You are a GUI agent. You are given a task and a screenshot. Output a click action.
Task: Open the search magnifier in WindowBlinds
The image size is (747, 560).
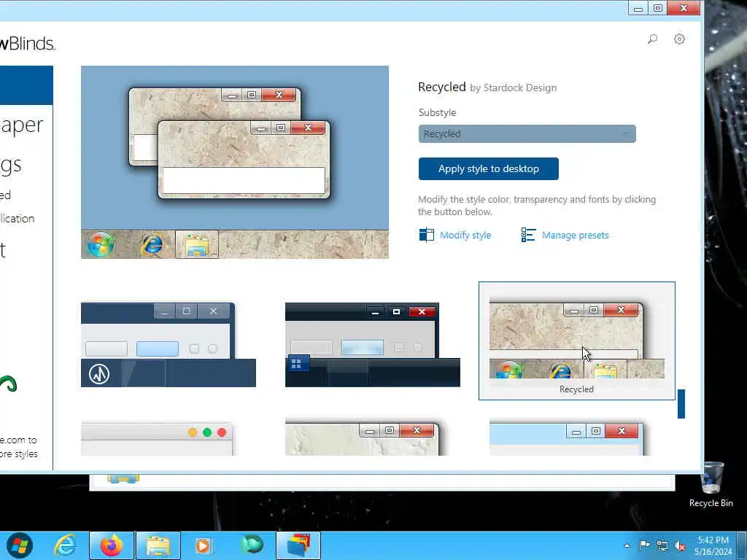652,39
